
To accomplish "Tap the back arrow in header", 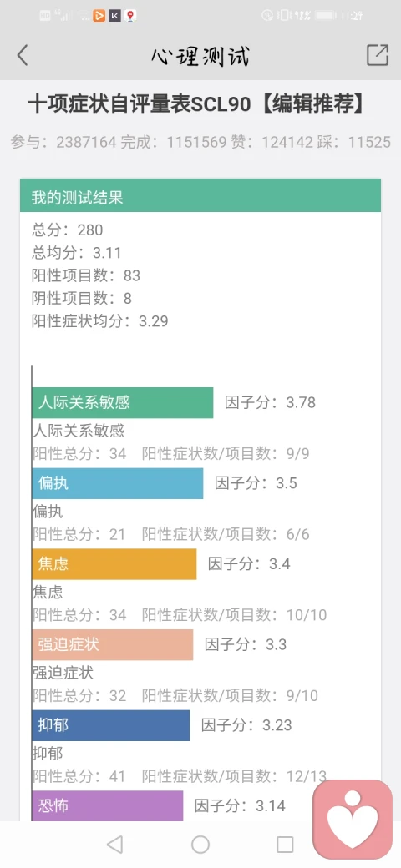I will pyautogui.click(x=23, y=55).
